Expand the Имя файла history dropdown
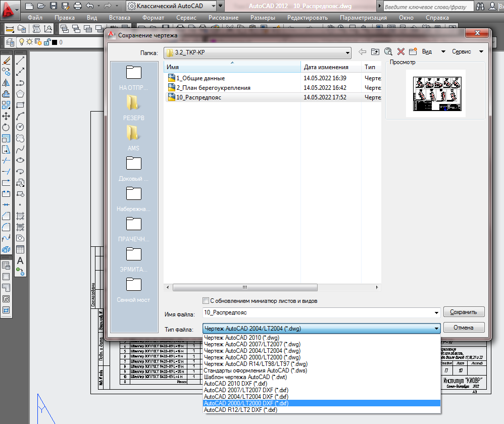 pyautogui.click(x=436, y=312)
